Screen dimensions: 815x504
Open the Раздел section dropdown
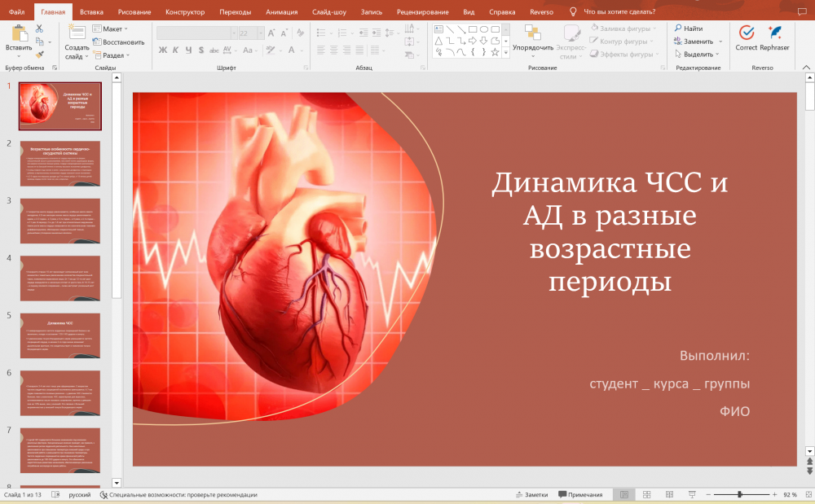tap(113, 55)
